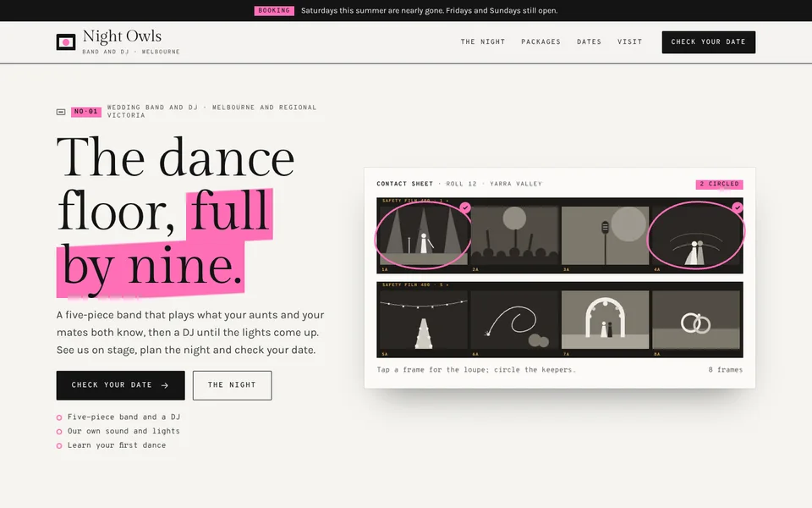Click the 'Roll 12 · Yarra Valley' label
This screenshot has height=508, width=812.
click(494, 184)
